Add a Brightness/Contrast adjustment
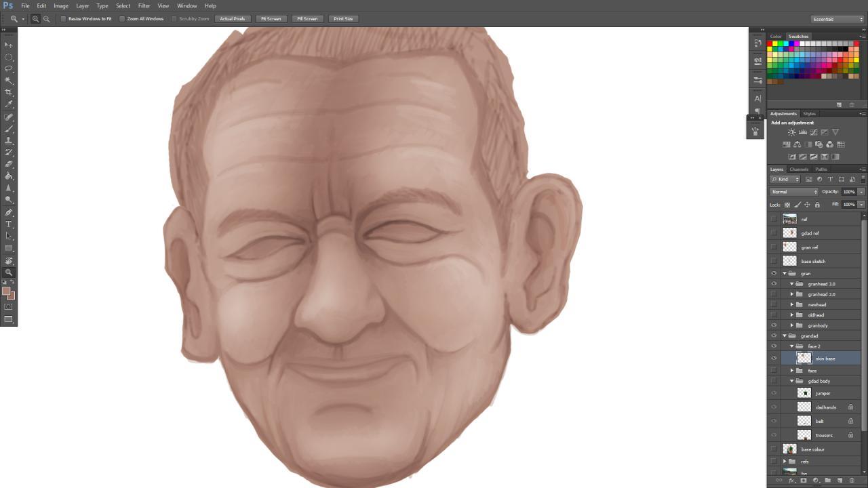Viewport: 868px width, 488px height. (791, 132)
